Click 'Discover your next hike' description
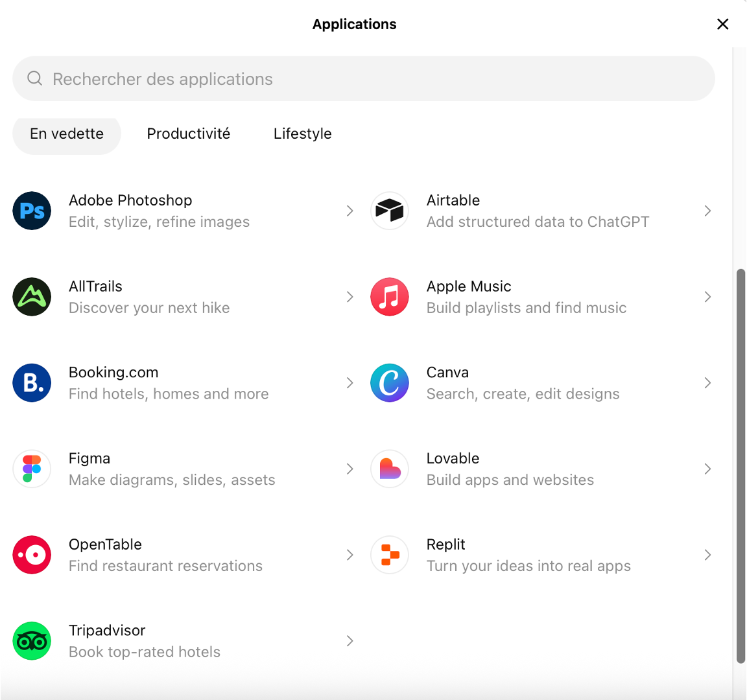This screenshot has height=700, width=747. pyautogui.click(x=149, y=308)
